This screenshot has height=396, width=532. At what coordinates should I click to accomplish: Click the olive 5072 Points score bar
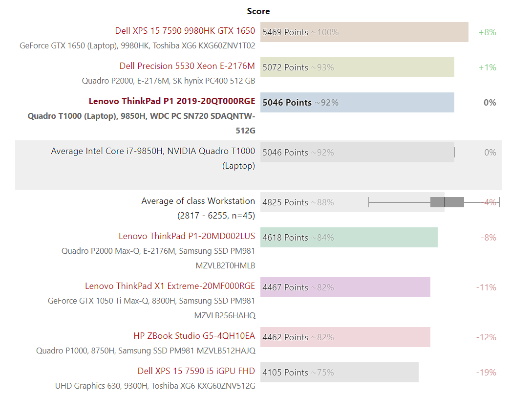point(357,67)
